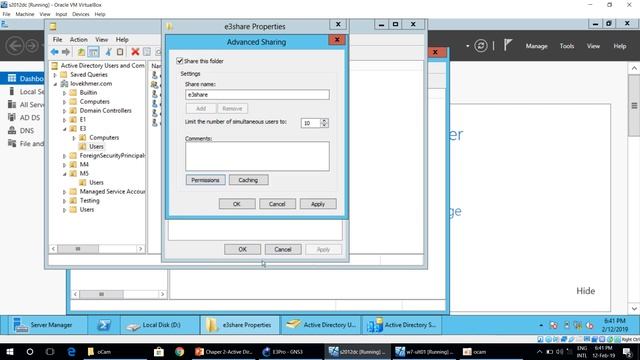Switch to Active Directory Sites taskbar button
Screen dimensions: 640x360
pyautogui.click(x=402, y=325)
